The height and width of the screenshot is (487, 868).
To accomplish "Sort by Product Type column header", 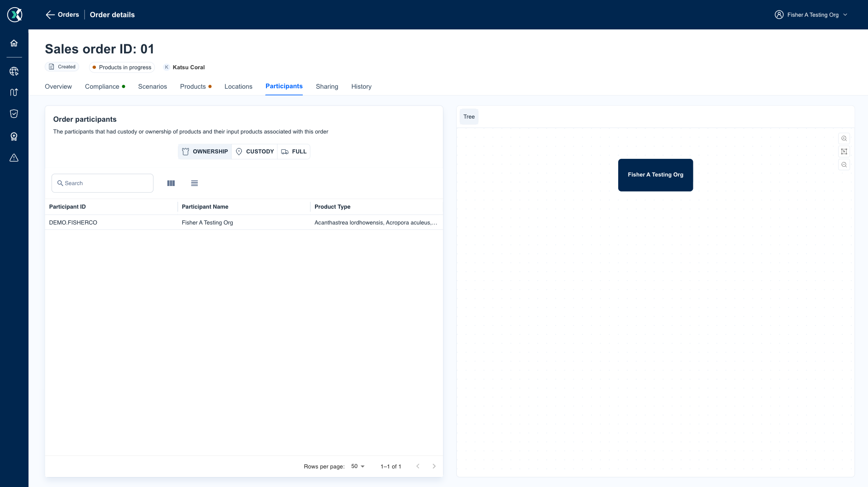I will click(333, 207).
